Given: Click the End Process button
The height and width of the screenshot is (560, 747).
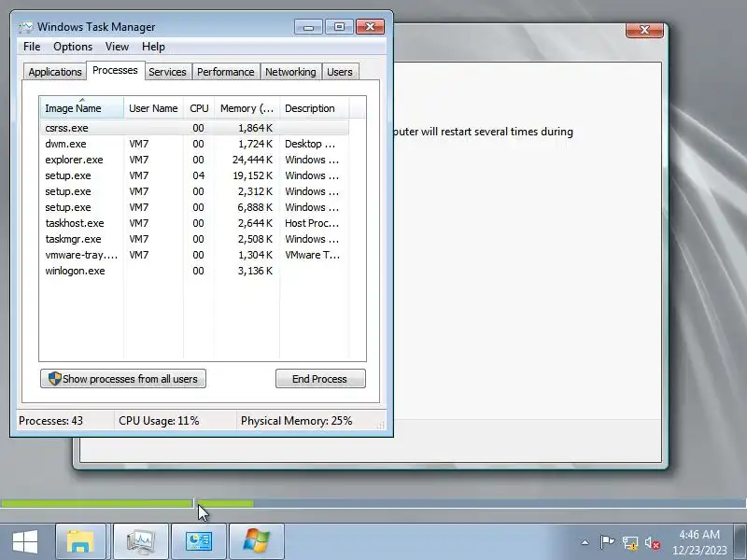Looking at the screenshot, I should tap(320, 379).
